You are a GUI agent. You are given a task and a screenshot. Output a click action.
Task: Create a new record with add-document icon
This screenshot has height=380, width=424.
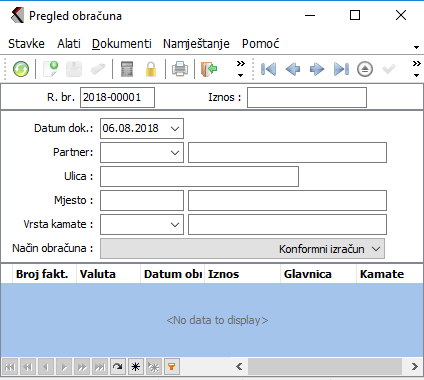pos(51,69)
